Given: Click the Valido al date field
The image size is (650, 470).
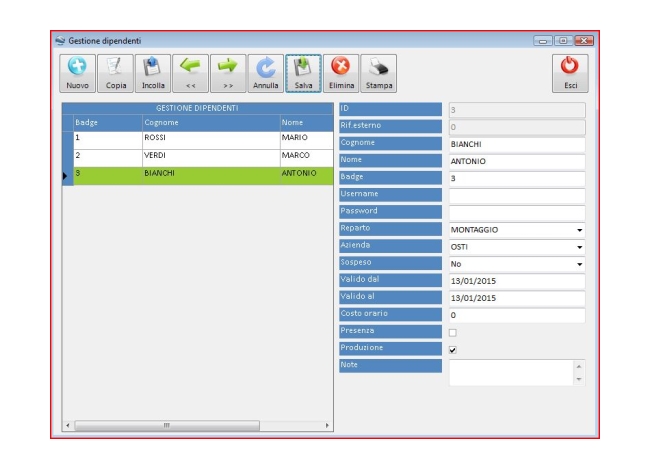Looking at the screenshot, I should (517, 298).
